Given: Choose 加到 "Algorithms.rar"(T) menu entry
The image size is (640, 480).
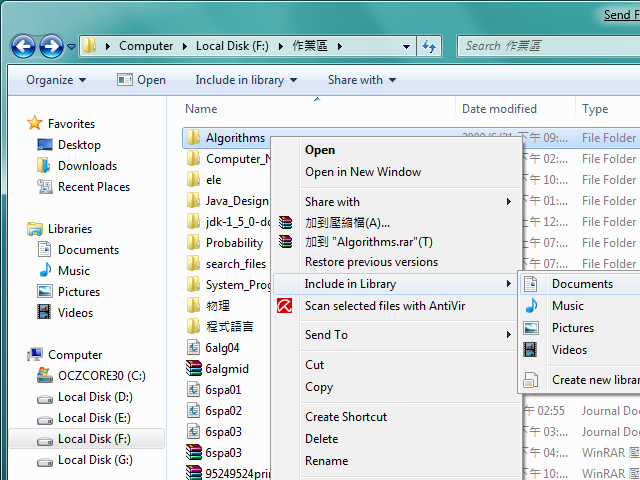Looking at the screenshot, I should tap(369, 242).
